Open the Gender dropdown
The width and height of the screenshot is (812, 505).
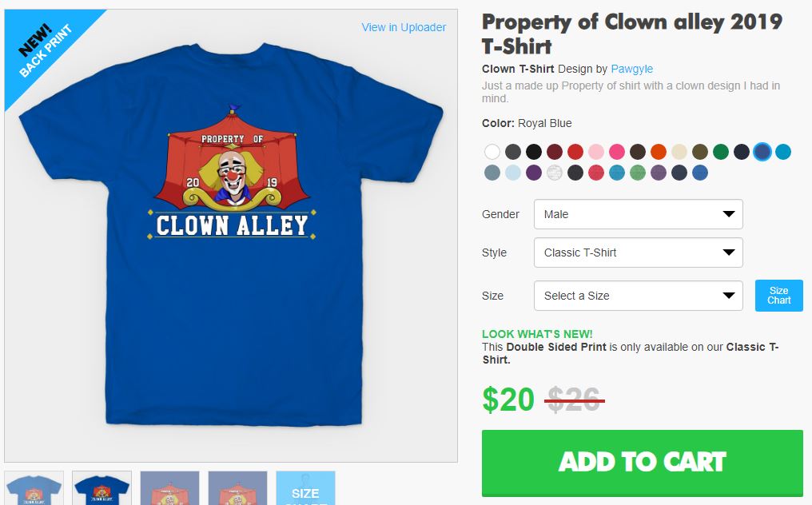pyautogui.click(x=638, y=214)
